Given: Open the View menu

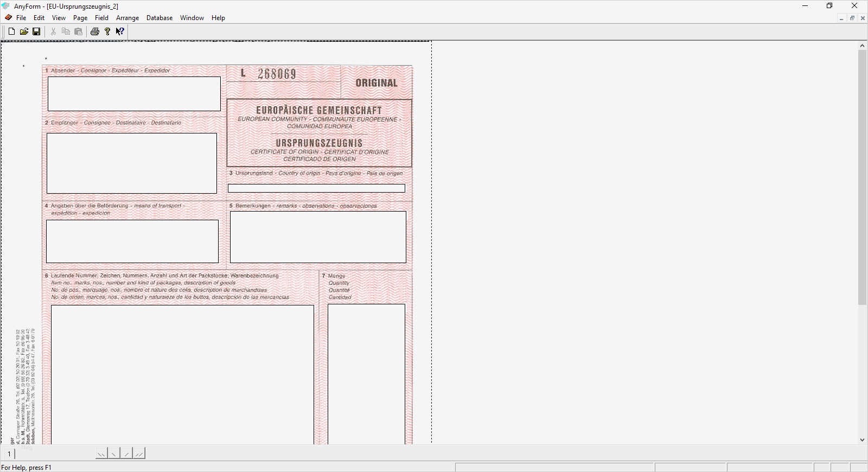Looking at the screenshot, I should (59, 18).
